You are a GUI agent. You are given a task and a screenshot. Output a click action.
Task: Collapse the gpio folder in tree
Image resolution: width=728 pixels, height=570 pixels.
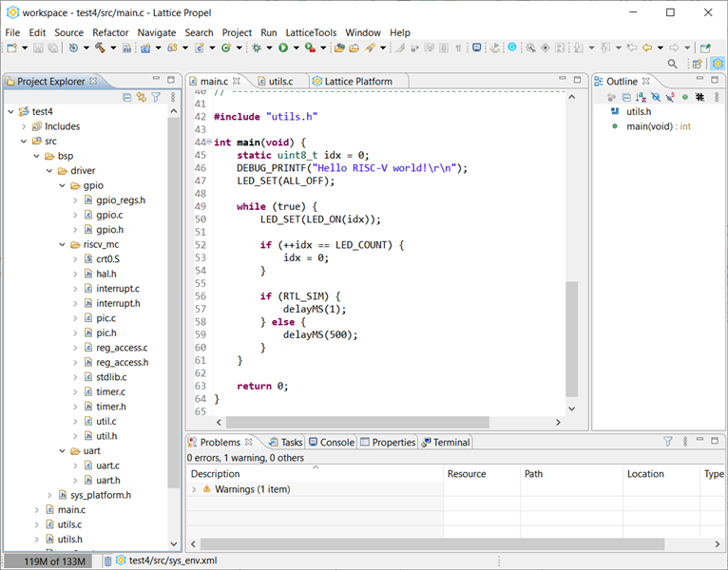(x=64, y=185)
